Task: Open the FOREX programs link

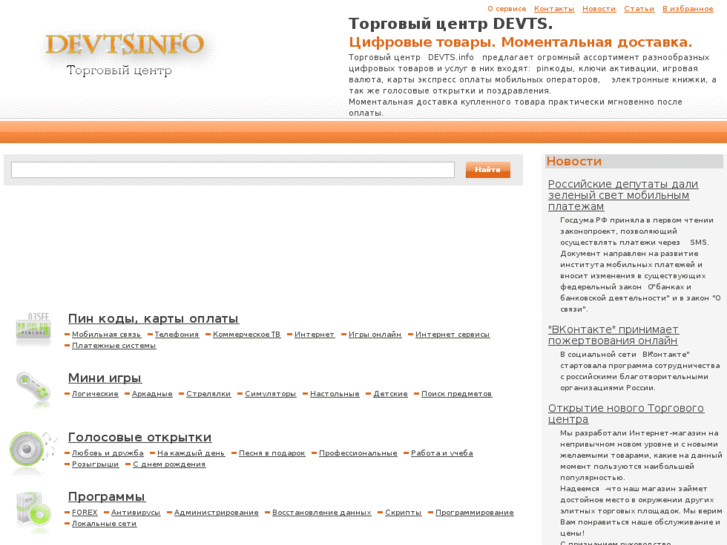Action: [x=85, y=513]
